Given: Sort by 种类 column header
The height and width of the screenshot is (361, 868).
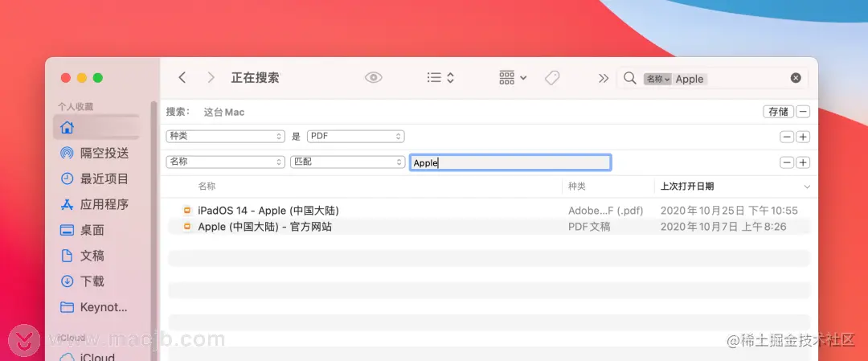Looking at the screenshot, I should (x=576, y=187).
